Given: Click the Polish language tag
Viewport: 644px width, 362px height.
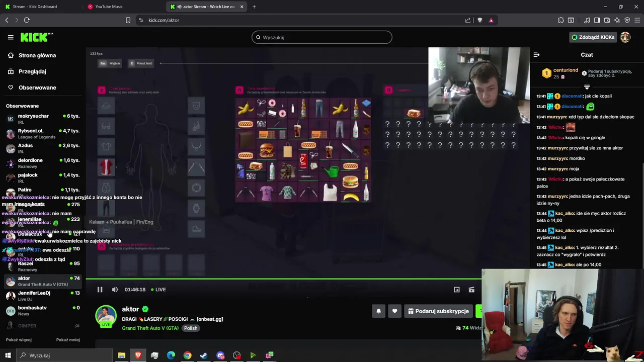Looking at the screenshot, I should click(191, 328).
